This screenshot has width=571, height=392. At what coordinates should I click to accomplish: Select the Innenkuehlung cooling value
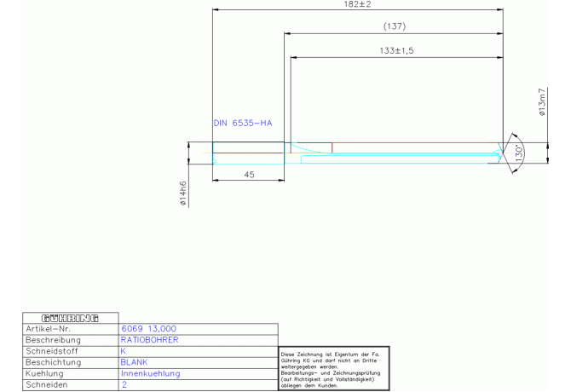point(150,373)
